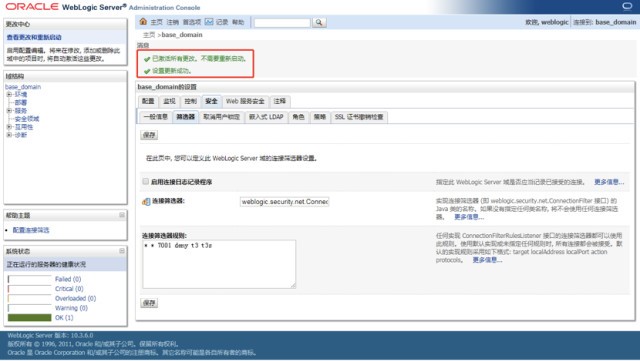Click 主页 in the breadcrumb

[149, 35]
